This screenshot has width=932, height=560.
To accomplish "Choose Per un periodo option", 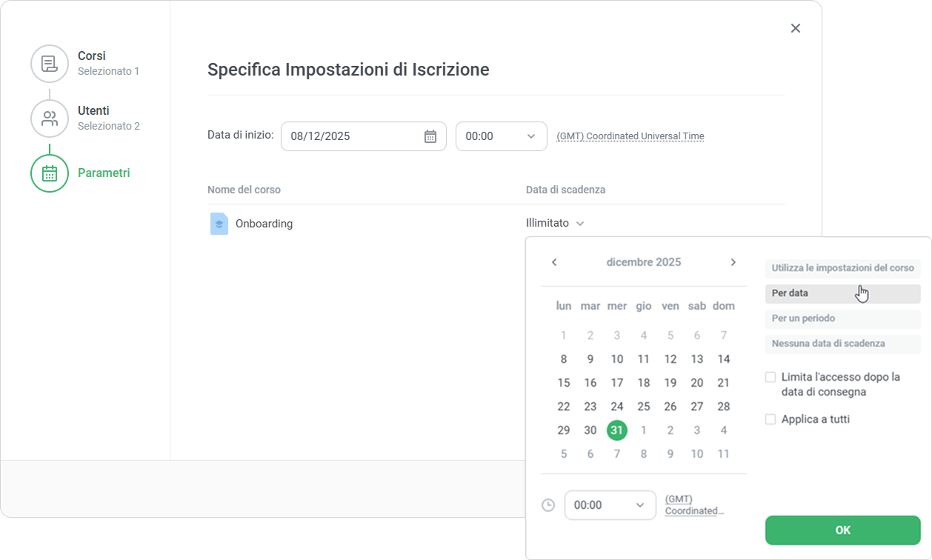I will [842, 319].
